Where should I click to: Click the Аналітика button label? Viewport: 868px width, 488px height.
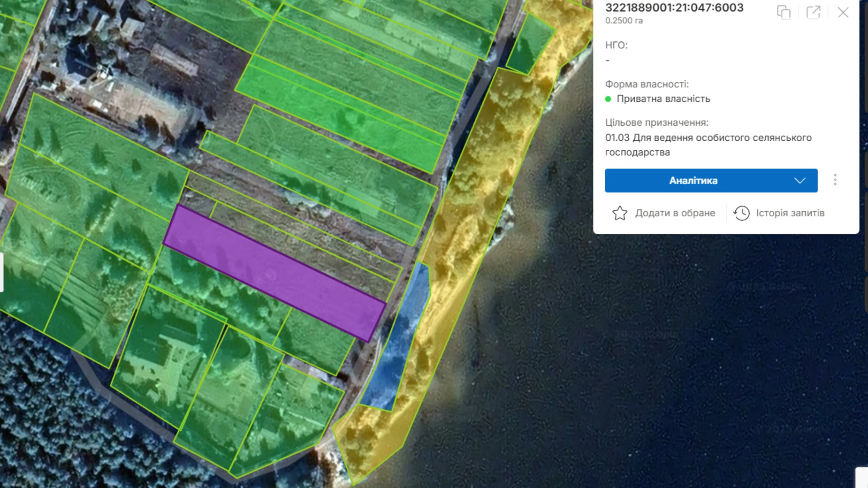(693, 181)
